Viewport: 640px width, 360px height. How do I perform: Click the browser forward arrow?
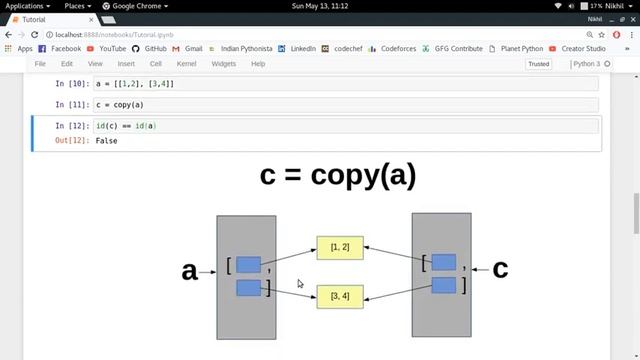click(22, 35)
